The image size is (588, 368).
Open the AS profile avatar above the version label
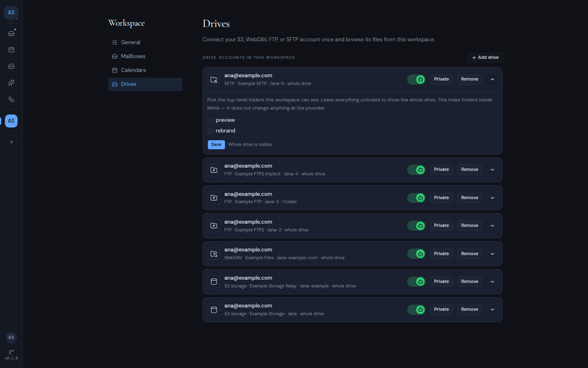[11, 337]
